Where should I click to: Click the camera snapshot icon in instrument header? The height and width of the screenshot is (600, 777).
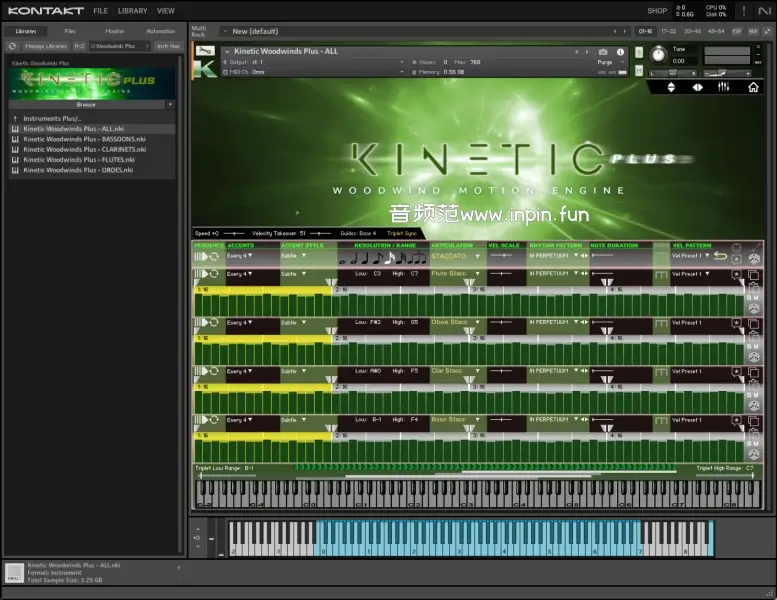[x=603, y=51]
